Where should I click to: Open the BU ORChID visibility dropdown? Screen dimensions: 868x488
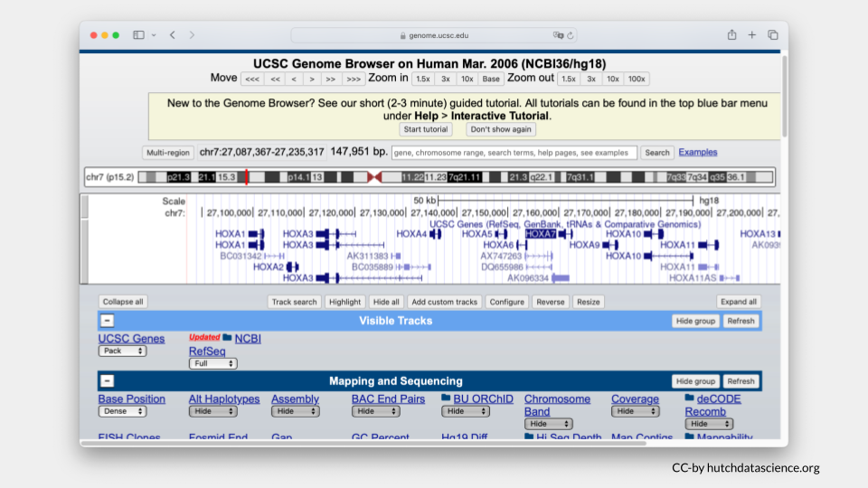[466, 411]
